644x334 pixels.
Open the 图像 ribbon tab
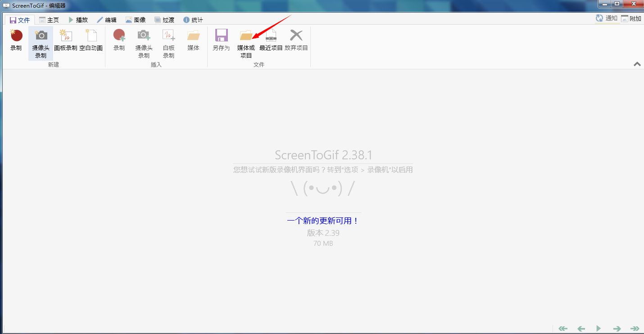pyautogui.click(x=136, y=20)
